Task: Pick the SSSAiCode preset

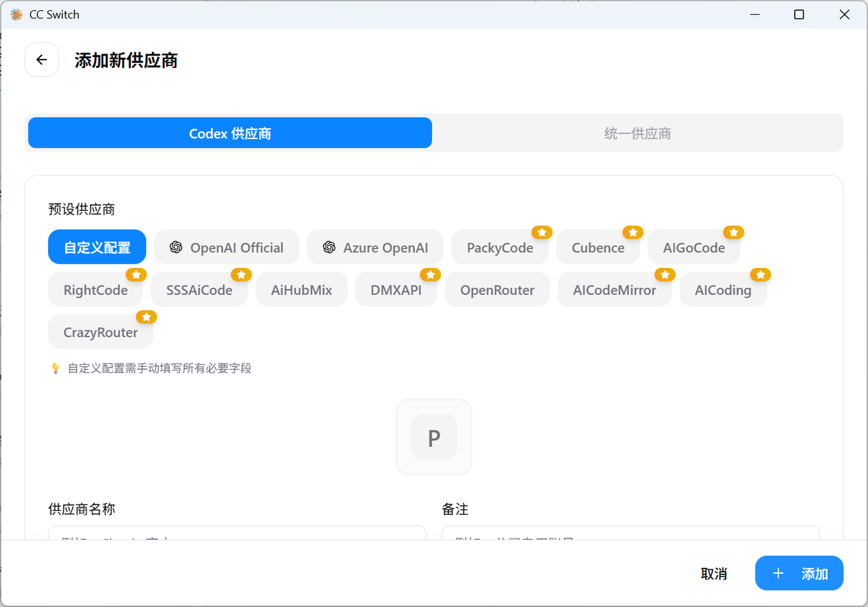Action: (199, 290)
